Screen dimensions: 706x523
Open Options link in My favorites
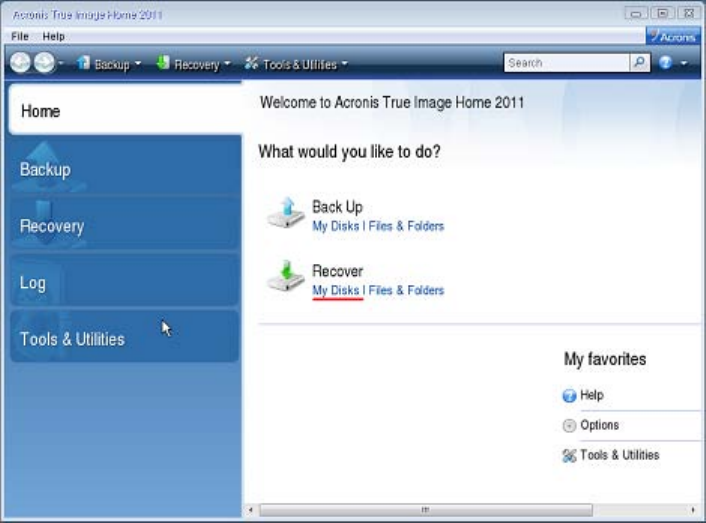pos(599,425)
